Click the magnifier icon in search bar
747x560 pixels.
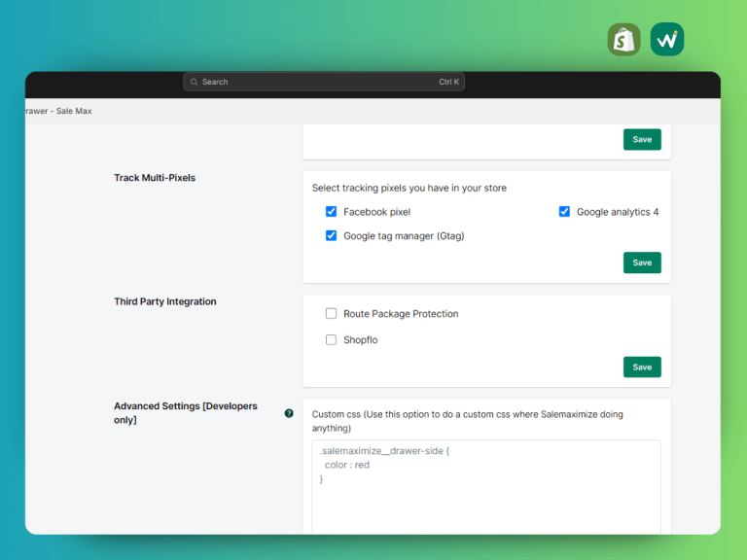click(x=194, y=82)
